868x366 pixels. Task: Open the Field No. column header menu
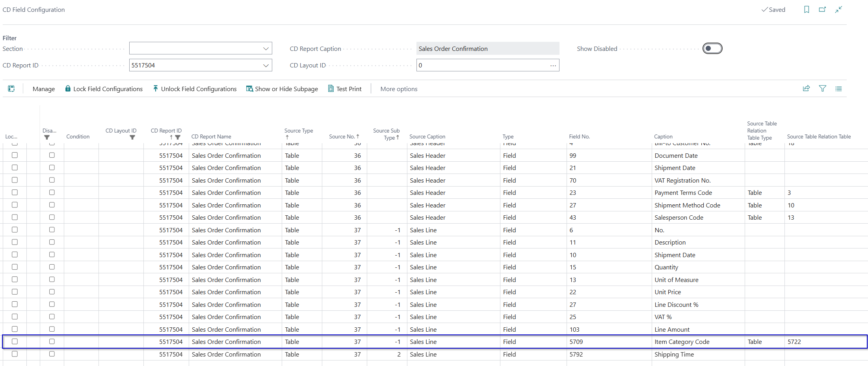[579, 136]
